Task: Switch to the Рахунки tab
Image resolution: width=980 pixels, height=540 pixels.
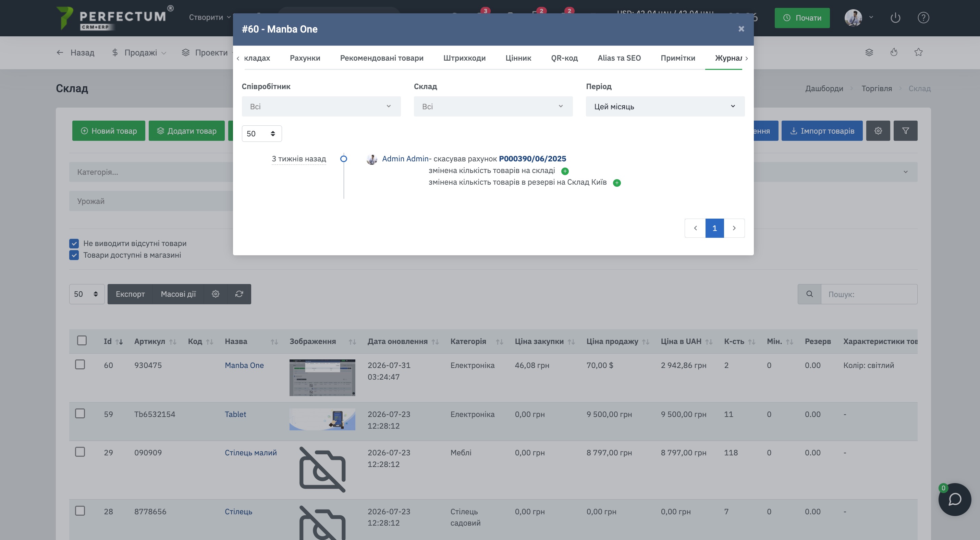Action: pos(305,58)
